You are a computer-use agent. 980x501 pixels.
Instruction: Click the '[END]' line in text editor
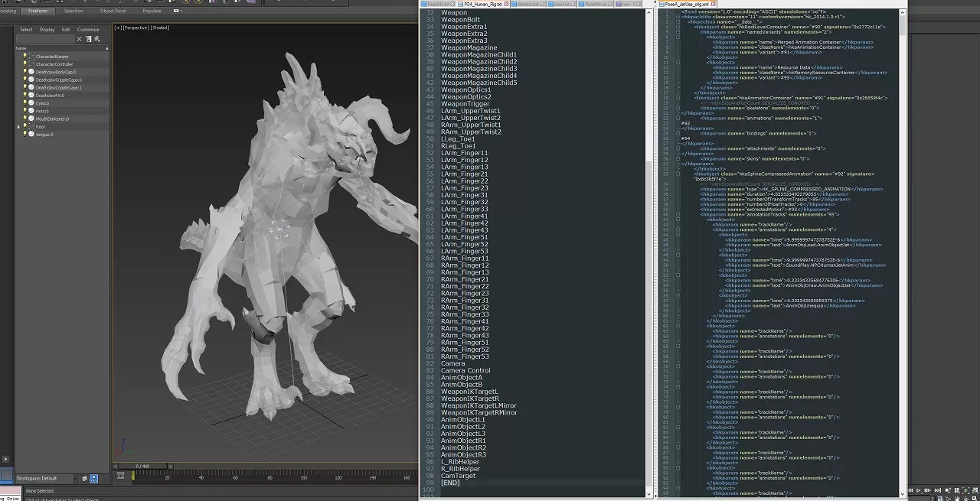pos(450,483)
